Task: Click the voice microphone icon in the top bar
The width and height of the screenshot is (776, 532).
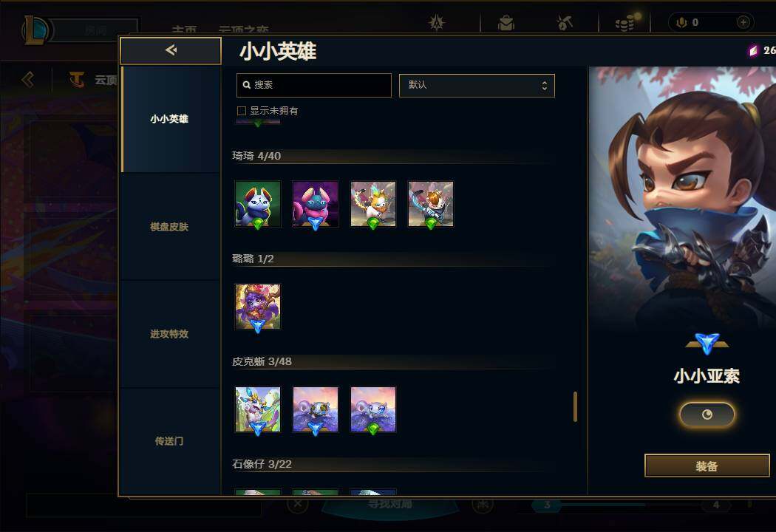Action: (x=681, y=22)
